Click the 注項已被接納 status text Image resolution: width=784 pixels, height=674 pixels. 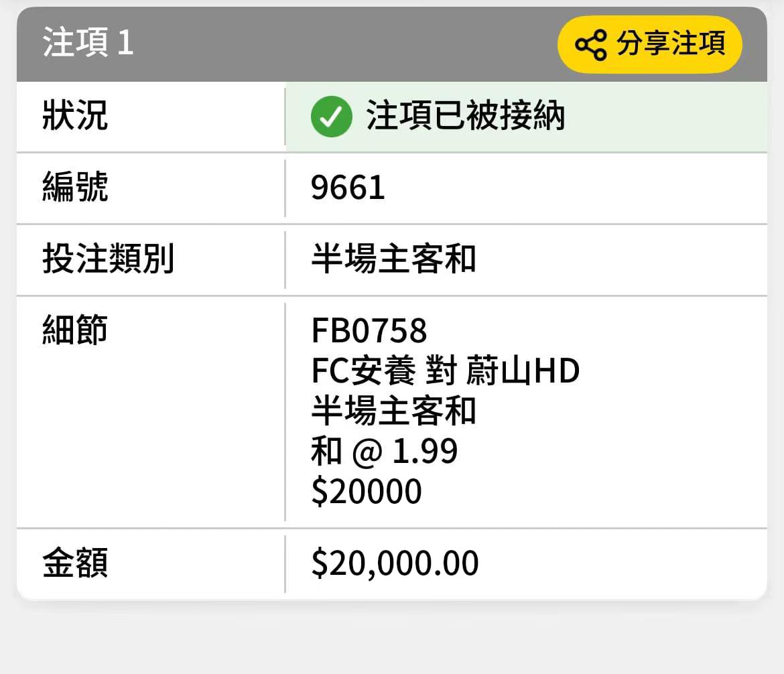tap(466, 116)
